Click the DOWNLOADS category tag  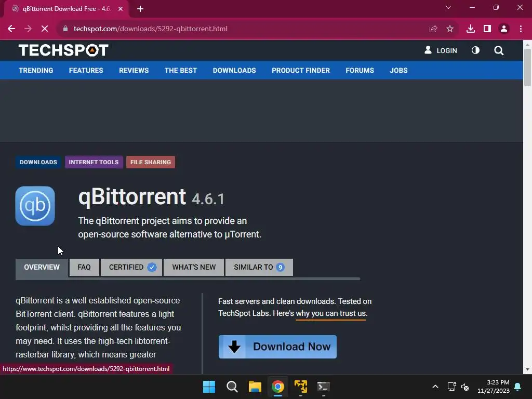pos(38,162)
